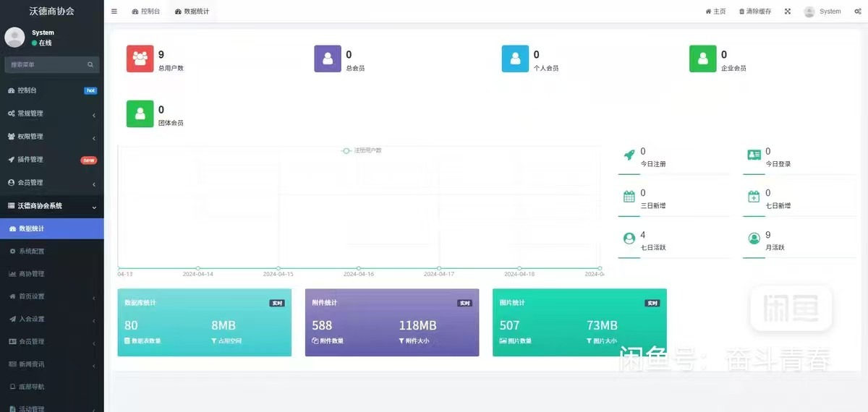The width and height of the screenshot is (868, 412).
Task: Click the red 总用户数 users icon
Action: tap(140, 59)
